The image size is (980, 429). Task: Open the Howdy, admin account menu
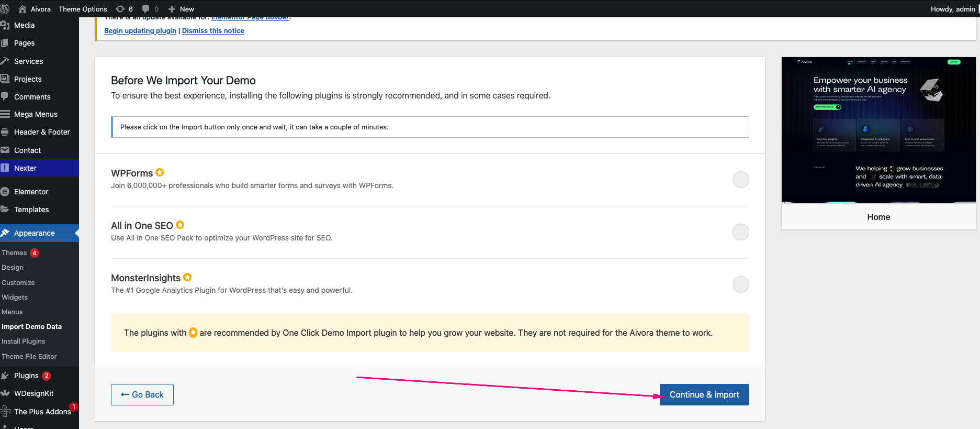(x=952, y=9)
